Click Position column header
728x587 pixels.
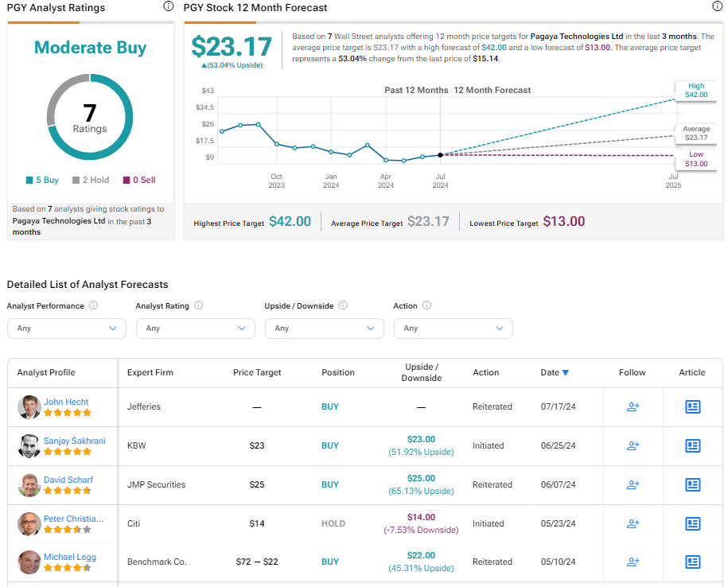(x=338, y=372)
